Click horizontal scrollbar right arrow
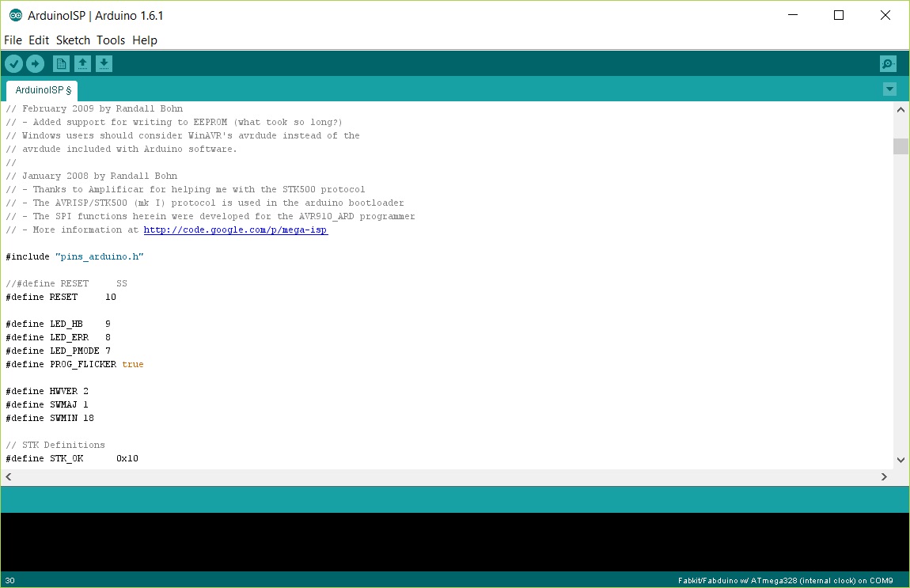The width and height of the screenshot is (910, 588). (884, 476)
